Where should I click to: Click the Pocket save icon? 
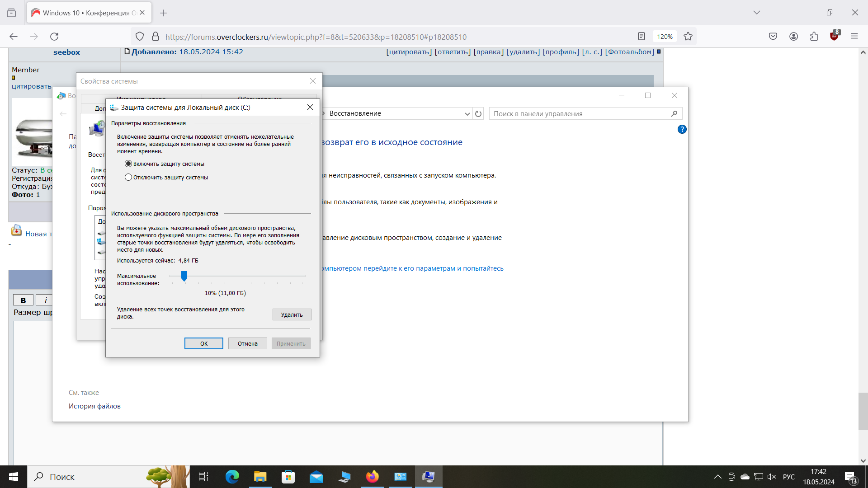point(773,37)
